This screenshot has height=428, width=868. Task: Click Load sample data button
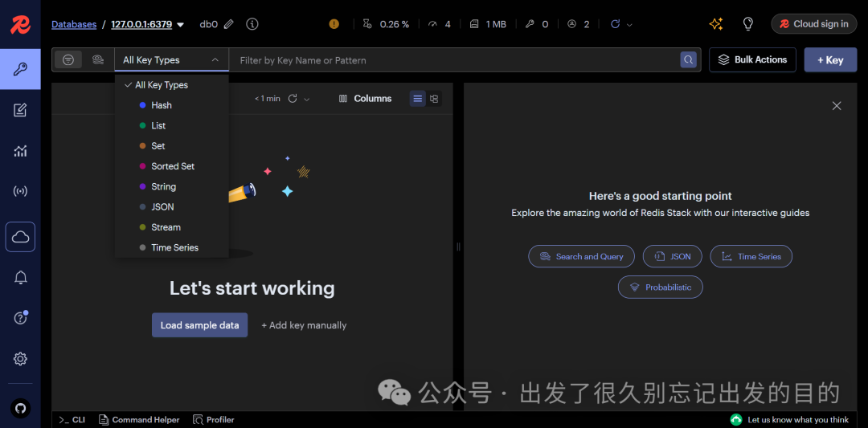[x=200, y=325]
